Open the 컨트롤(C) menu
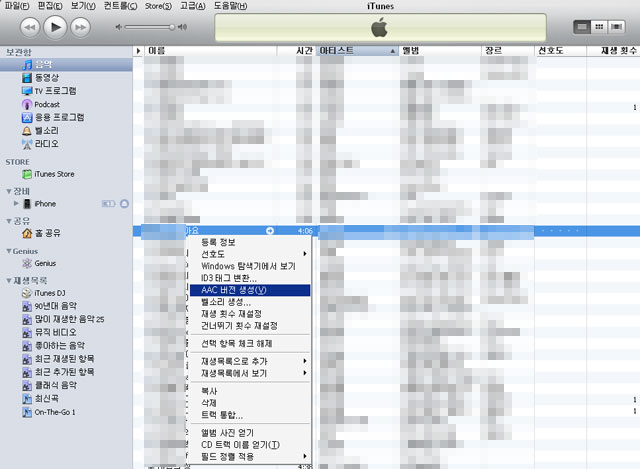Screen dimensions: 640x469 [x=120, y=6]
